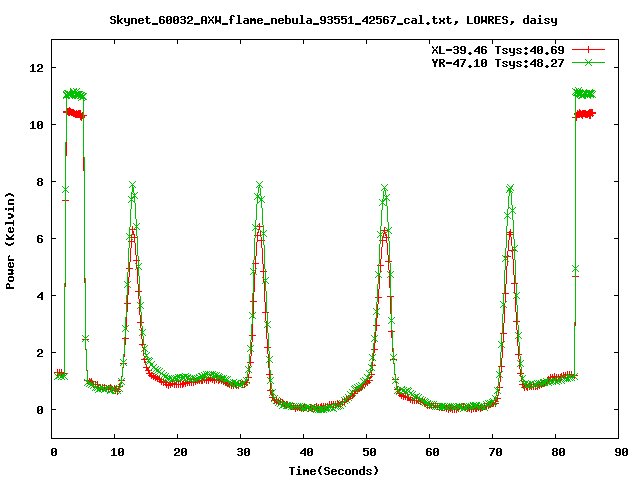Click the x-axis tick label 20

click(x=180, y=452)
